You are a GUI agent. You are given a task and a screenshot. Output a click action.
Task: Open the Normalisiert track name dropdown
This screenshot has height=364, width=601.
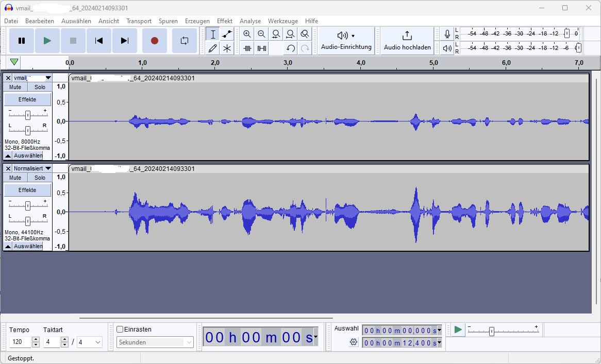48,168
